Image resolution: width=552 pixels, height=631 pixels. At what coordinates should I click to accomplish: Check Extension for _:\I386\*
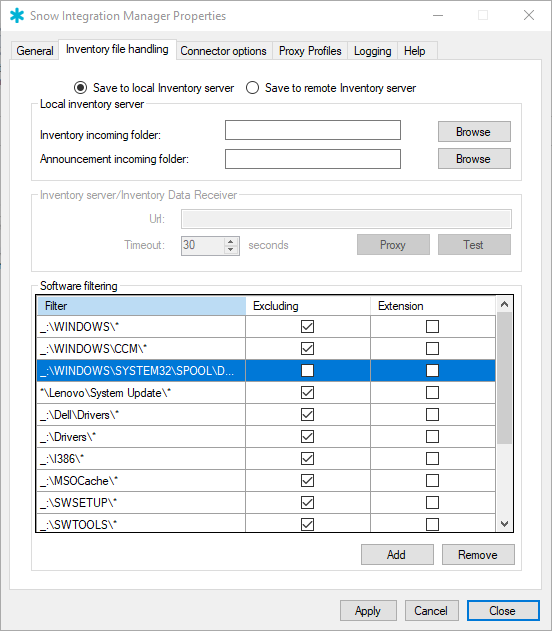tap(433, 458)
